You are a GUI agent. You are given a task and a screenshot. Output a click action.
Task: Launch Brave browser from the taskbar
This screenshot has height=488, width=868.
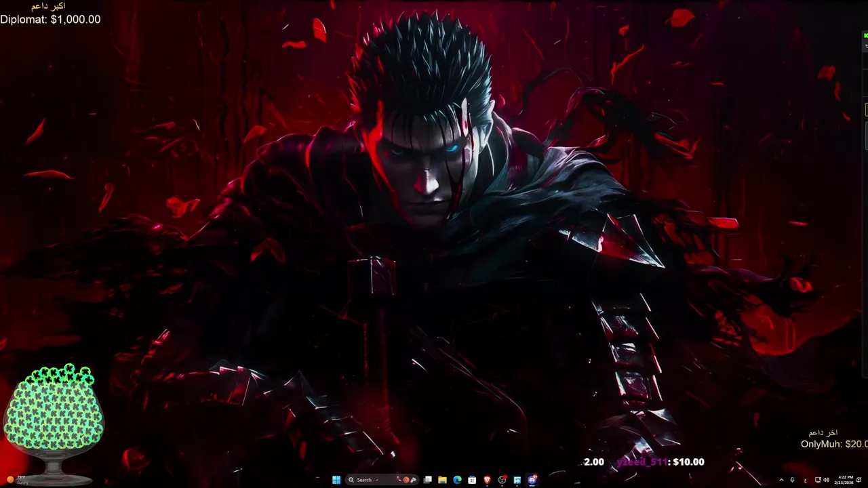pyautogui.click(x=487, y=480)
